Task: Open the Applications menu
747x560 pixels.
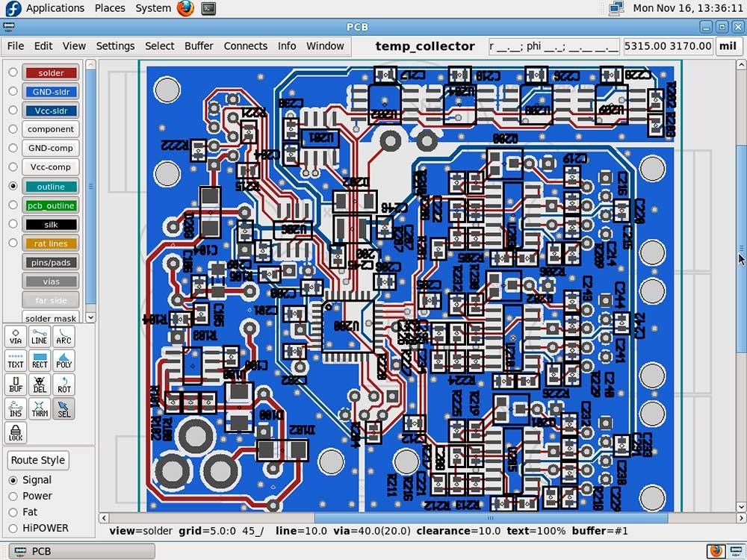Action: coord(55,8)
